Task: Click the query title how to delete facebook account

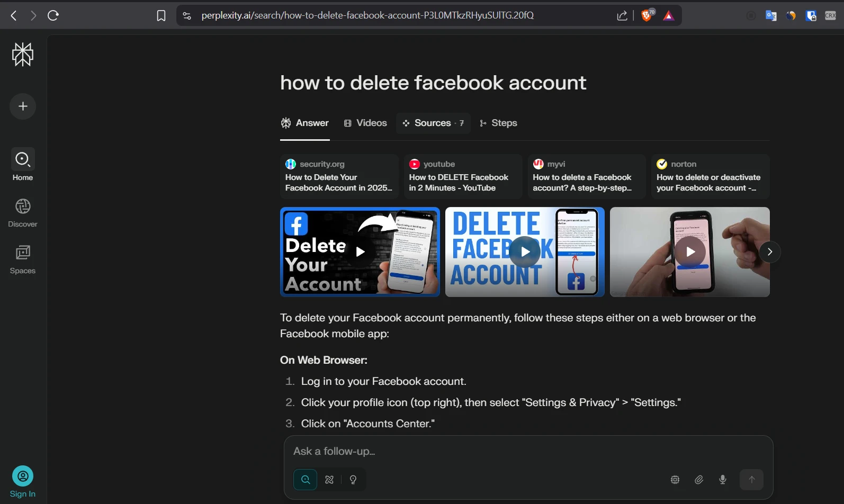Action: (x=433, y=83)
